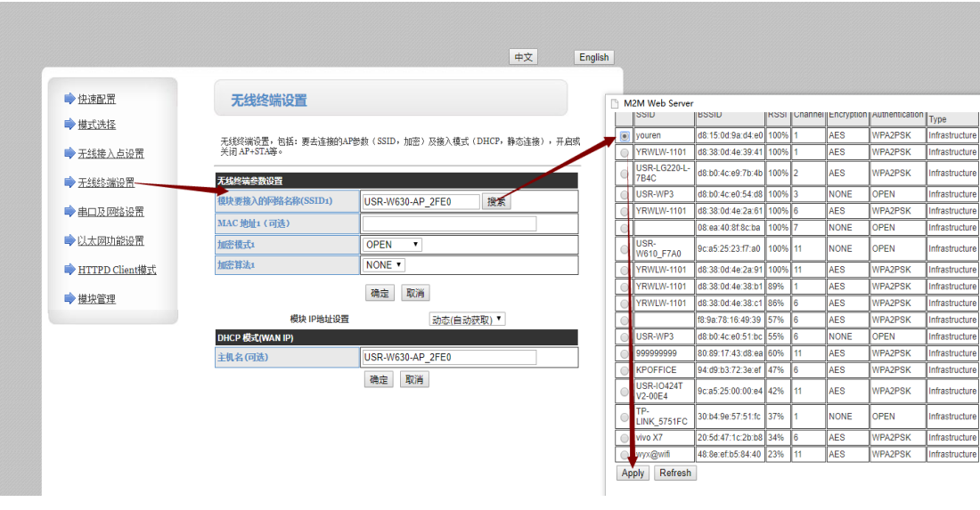
Task: Select the vivo X7 network radio button
Action: 625,438
